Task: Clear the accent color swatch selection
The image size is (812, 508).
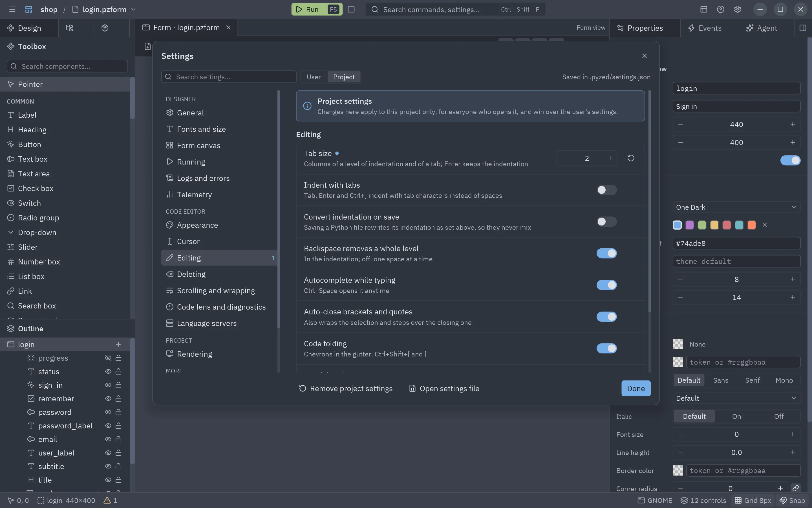Action: [x=764, y=225]
